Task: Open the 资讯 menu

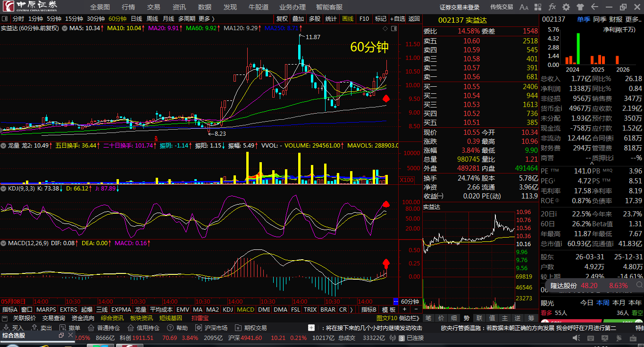Action: pos(179,7)
